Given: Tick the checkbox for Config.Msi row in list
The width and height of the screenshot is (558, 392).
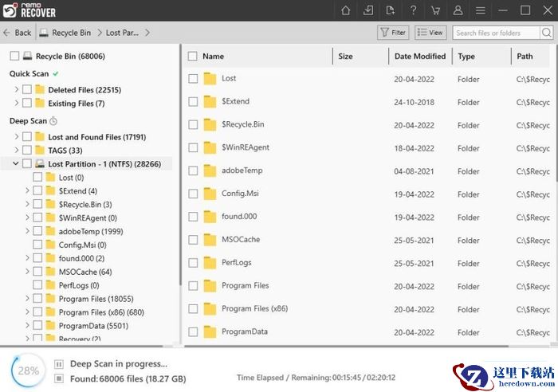Looking at the screenshot, I should (193, 194).
